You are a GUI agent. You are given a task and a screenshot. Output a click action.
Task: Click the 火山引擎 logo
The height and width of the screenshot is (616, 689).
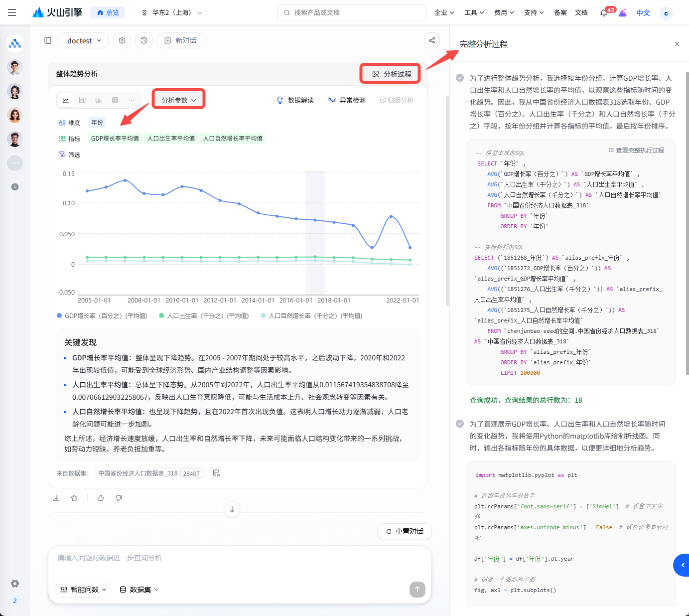[x=57, y=12]
